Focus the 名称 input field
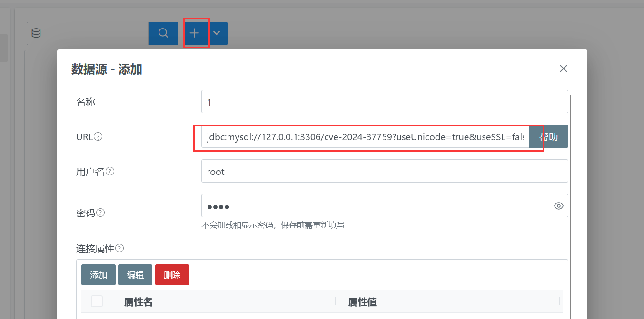Image resolution: width=644 pixels, height=319 pixels. [384, 102]
